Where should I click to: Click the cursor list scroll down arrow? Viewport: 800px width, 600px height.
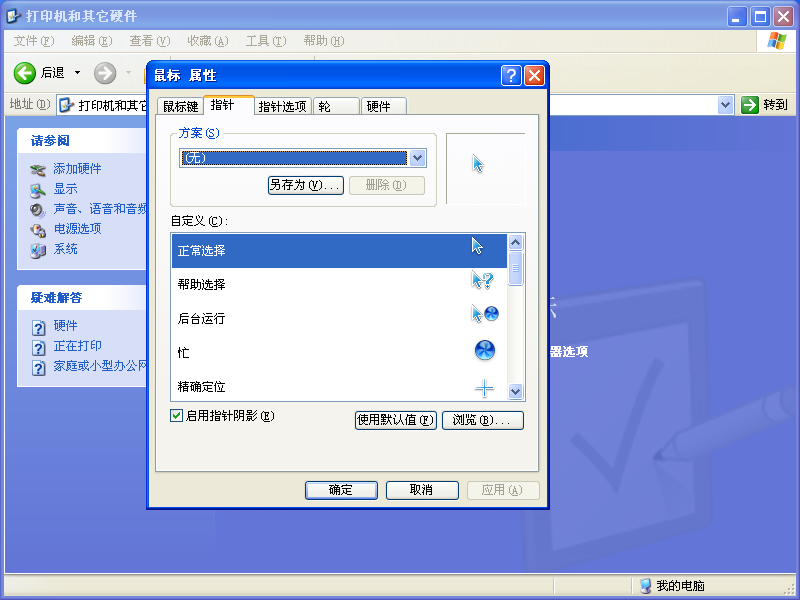516,392
